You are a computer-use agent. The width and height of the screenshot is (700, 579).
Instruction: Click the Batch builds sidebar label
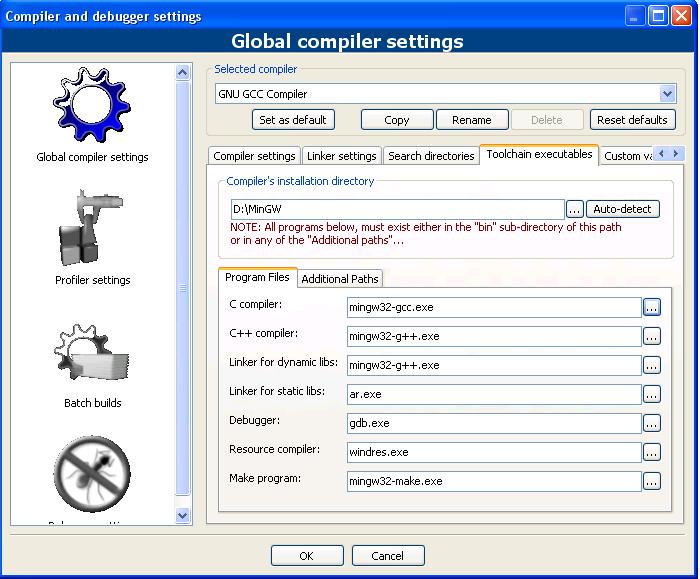click(92, 403)
